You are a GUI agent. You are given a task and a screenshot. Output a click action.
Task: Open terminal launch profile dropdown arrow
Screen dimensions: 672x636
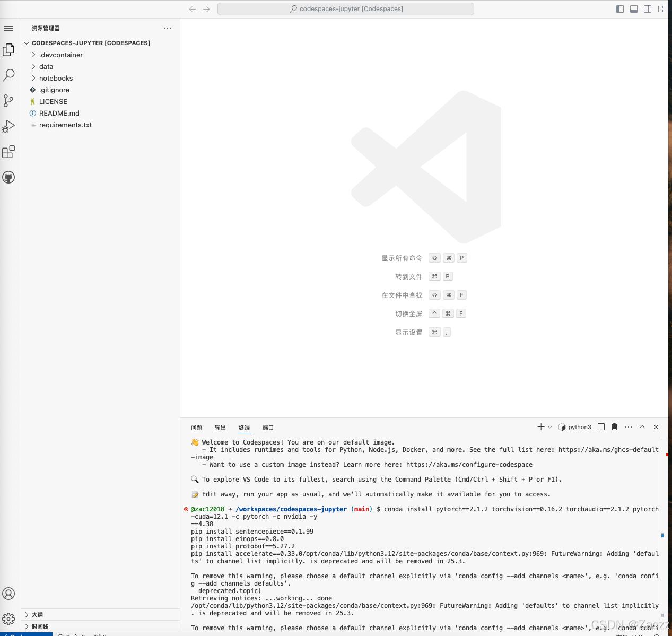[550, 427]
